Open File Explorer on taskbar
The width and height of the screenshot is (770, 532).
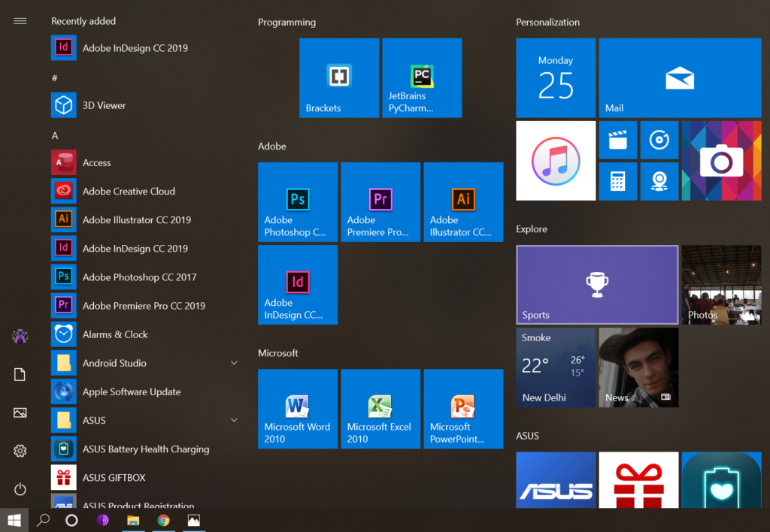(133, 520)
